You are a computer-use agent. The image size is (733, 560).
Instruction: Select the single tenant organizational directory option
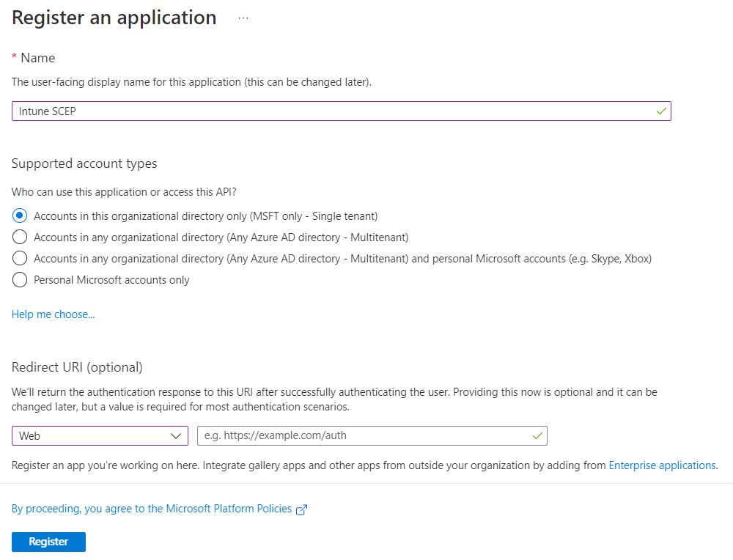click(21, 215)
